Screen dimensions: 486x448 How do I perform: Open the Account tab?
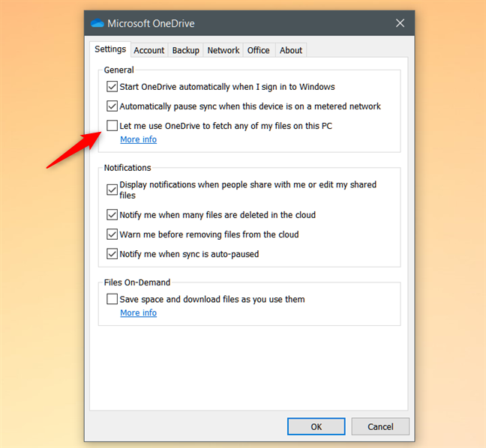149,50
